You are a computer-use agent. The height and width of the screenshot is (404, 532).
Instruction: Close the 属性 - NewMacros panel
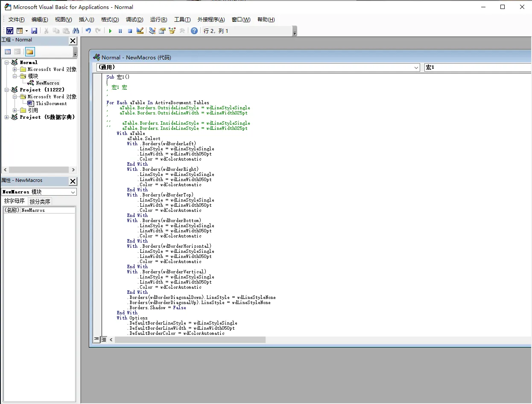click(73, 181)
